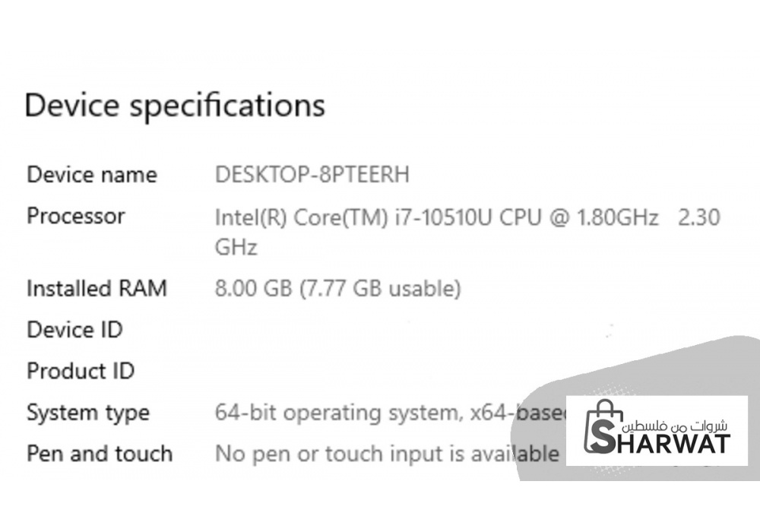Viewport: 760px width, 532px height.
Task: Select the Installed RAM label
Action: pyautogui.click(x=97, y=289)
